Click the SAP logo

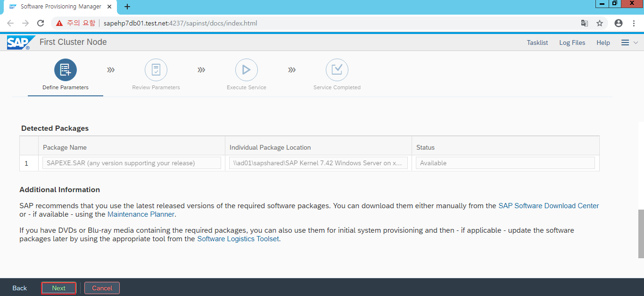(x=20, y=42)
